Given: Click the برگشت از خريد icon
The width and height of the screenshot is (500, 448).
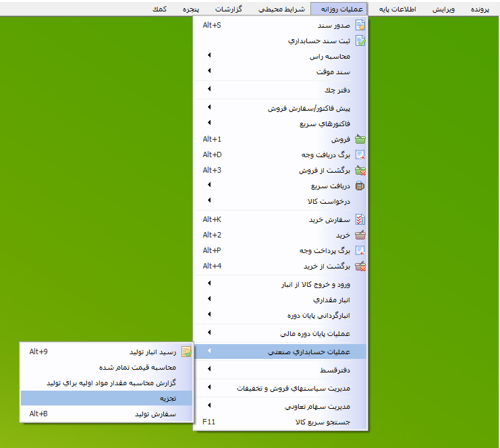Looking at the screenshot, I should click(360, 267).
